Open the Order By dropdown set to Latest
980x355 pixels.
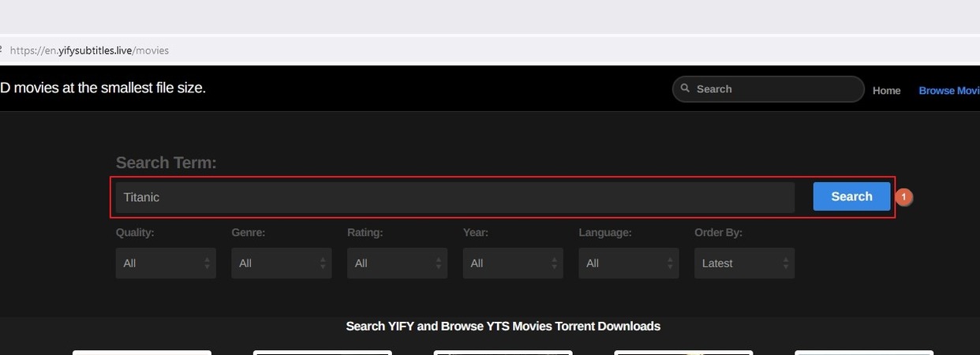(x=744, y=263)
